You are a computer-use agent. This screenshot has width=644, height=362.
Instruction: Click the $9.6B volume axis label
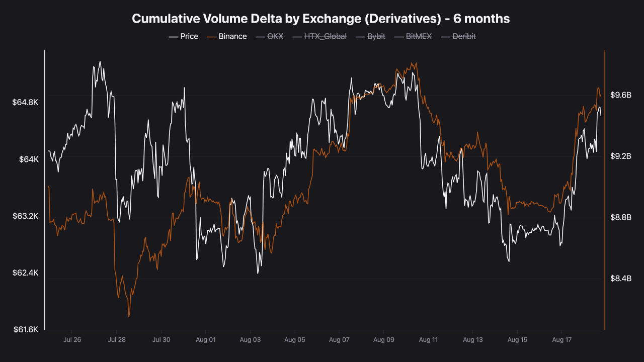click(621, 95)
